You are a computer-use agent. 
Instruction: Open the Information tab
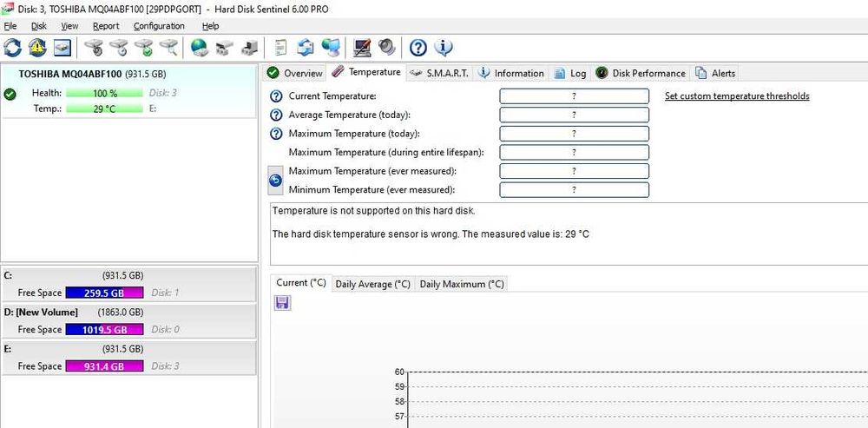tap(511, 73)
